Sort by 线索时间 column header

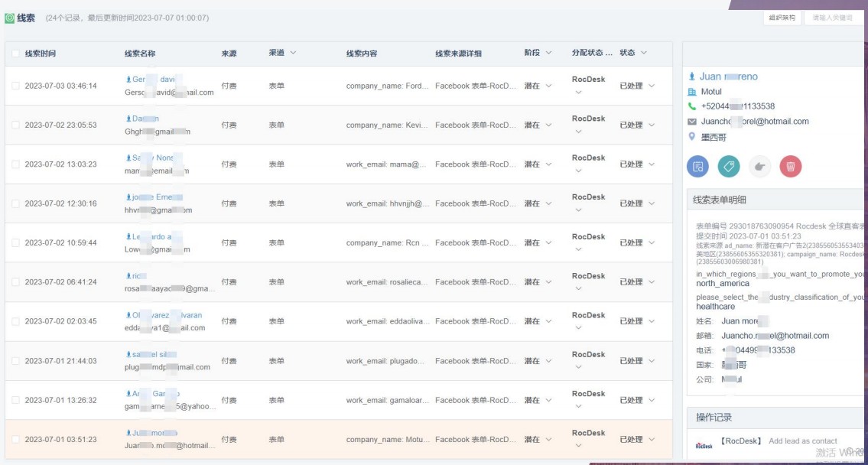click(x=41, y=53)
